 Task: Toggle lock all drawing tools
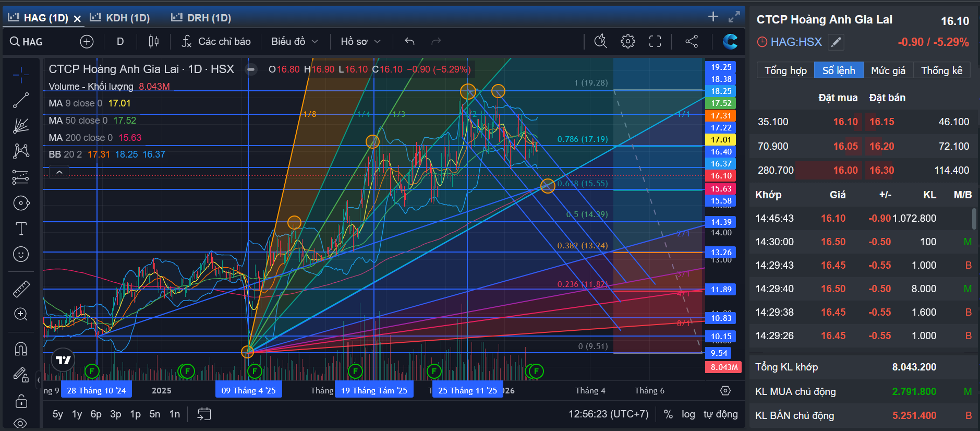pos(21,401)
